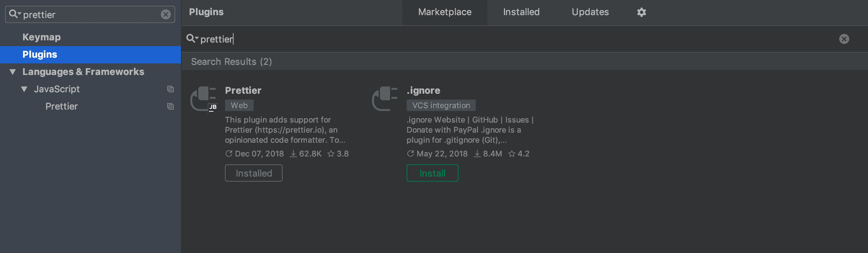Open the plugins gear settings menu
Viewport: 868px width, 253px height.
click(641, 12)
